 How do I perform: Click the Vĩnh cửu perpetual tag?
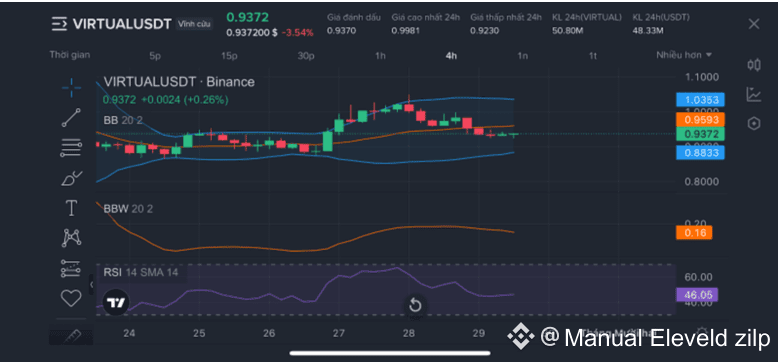coord(195,23)
